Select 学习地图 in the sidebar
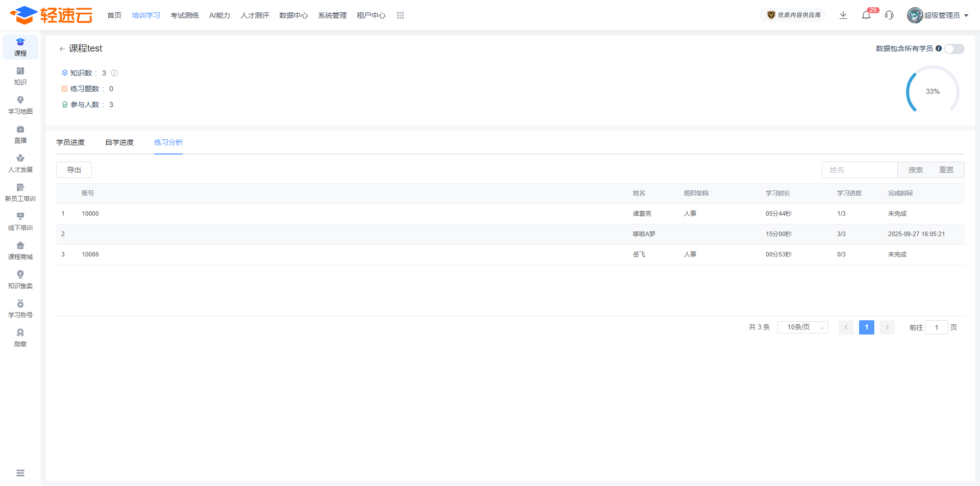 (20, 105)
